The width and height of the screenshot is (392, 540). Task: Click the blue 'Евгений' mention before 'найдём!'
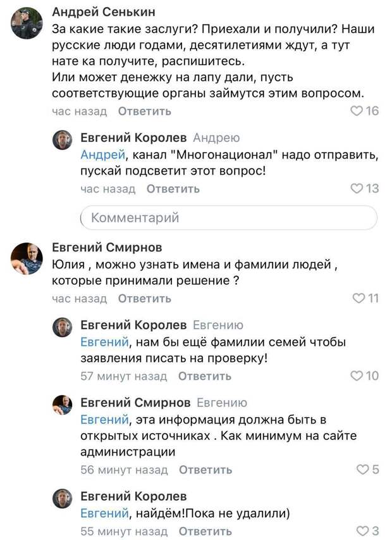(104, 514)
